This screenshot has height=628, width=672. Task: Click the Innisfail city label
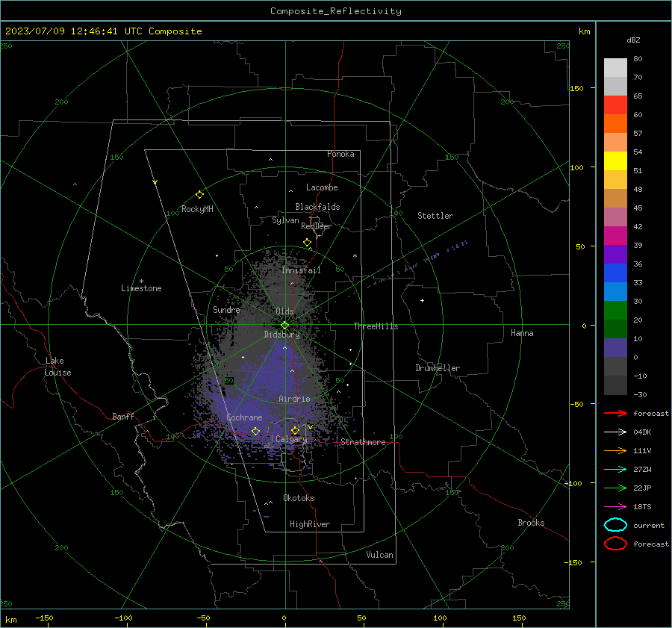[301, 270]
